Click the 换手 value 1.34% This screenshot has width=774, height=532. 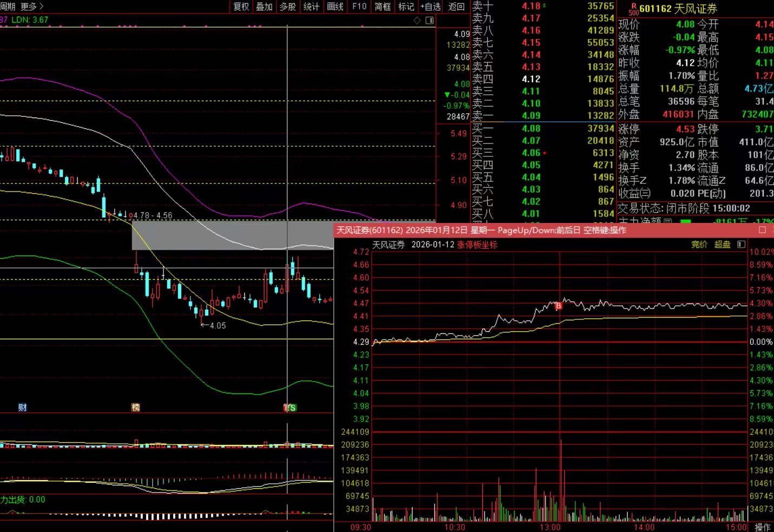click(x=681, y=168)
